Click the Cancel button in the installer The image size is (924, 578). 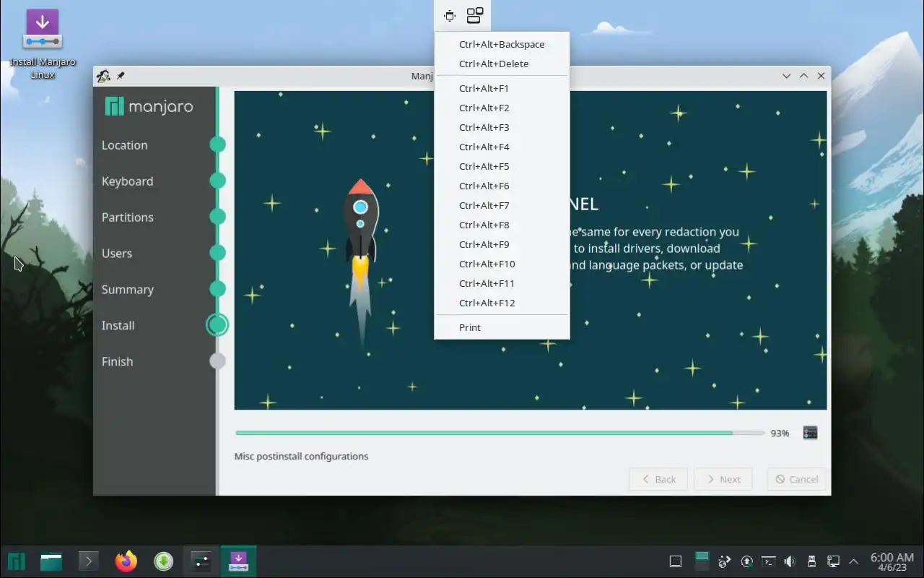[x=796, y=479]
